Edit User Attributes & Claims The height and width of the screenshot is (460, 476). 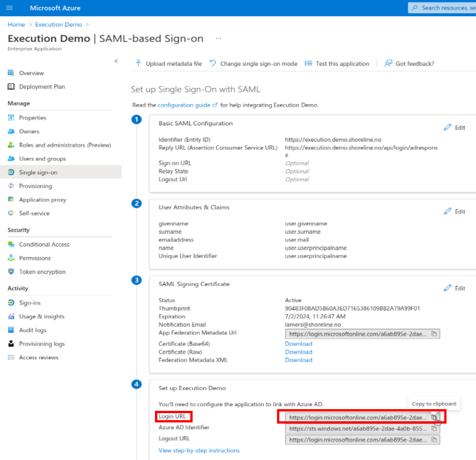coord(455,212)
